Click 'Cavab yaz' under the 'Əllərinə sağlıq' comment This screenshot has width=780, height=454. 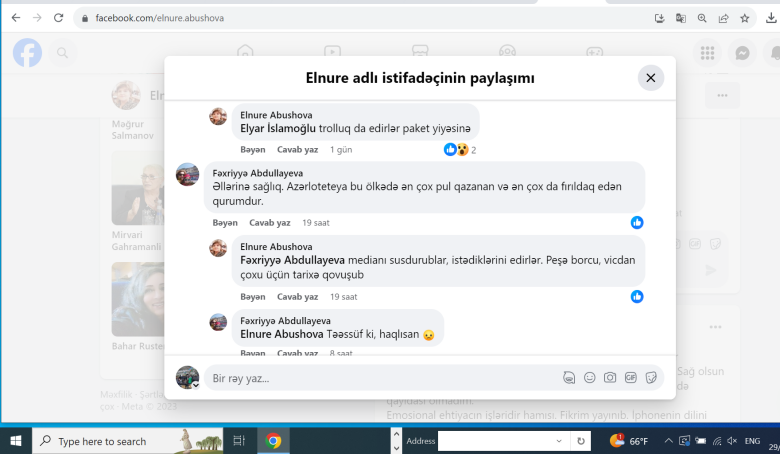pos(269,223)
